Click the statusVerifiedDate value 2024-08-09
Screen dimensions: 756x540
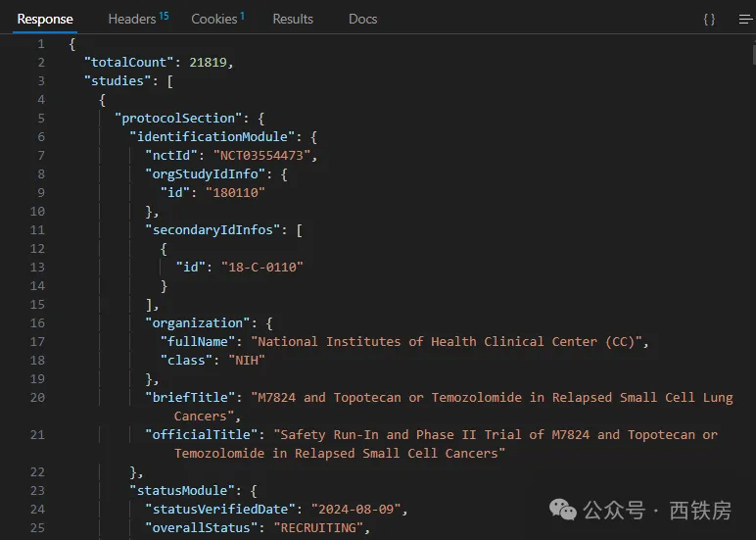pos(357,510)
